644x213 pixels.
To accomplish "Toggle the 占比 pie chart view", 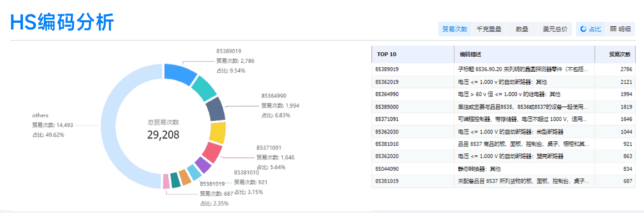I will click(591, 29).
